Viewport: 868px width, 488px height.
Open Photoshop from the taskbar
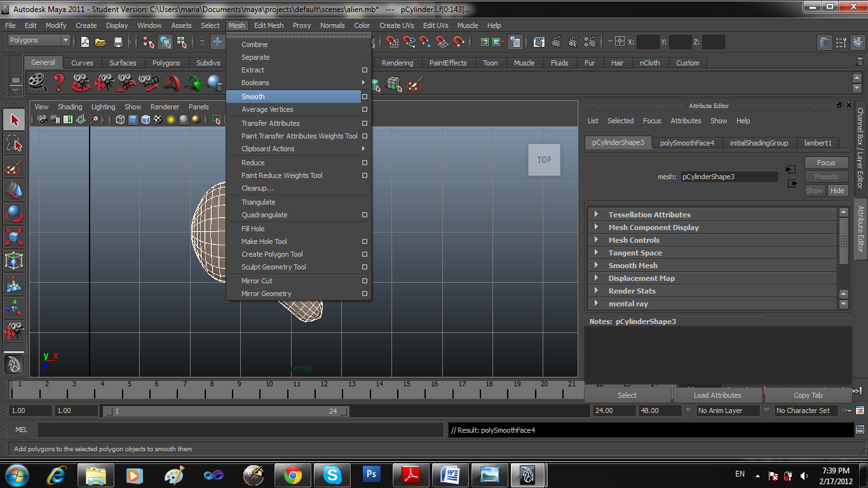[x=371, y=475]
